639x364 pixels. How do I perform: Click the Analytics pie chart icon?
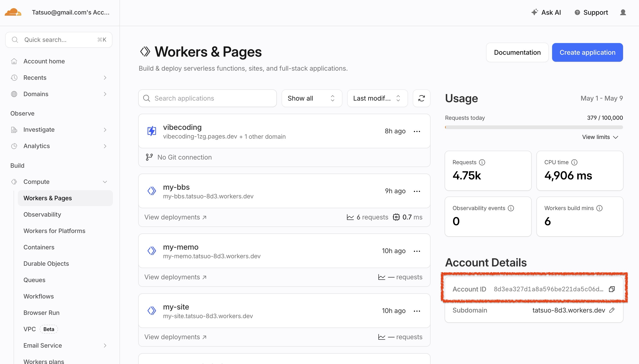coord(14,146)
